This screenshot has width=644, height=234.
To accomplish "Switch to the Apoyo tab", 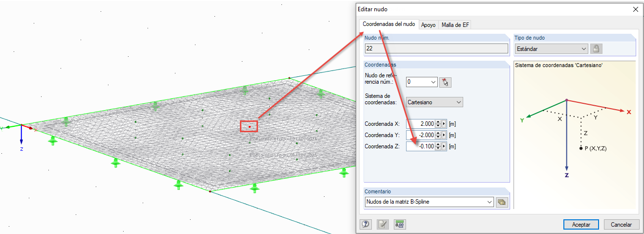I will (429, 24).
